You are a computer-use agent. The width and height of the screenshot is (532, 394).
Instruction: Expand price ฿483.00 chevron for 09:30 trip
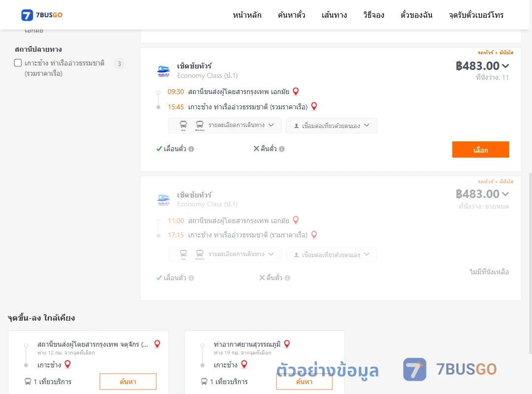(x=505, y=66)
